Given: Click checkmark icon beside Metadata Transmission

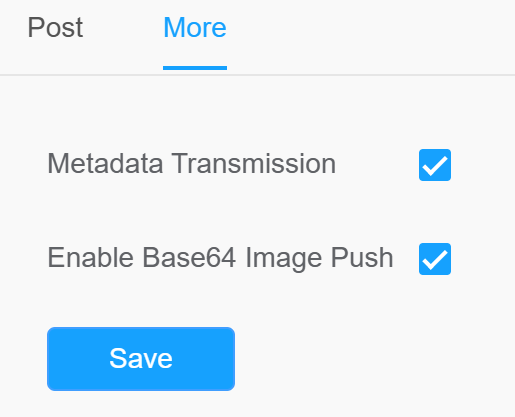Looking at the screenshot, I should pyautogui.click(x=435, y=165).
